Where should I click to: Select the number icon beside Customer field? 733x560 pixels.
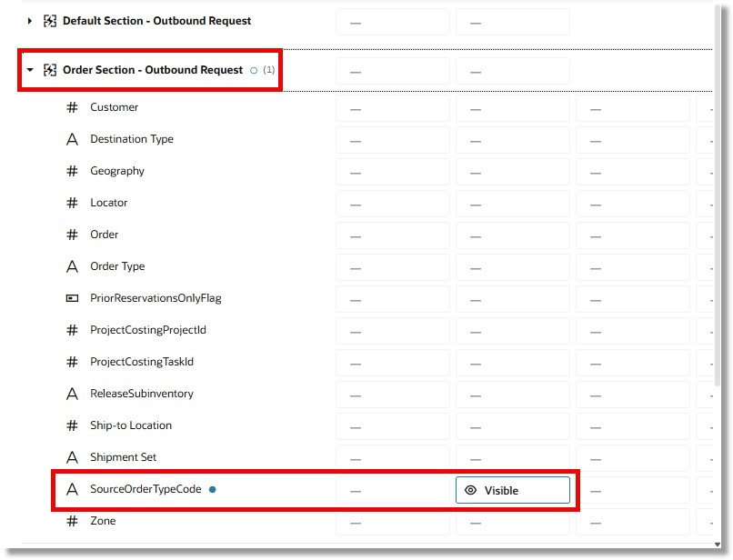coord(74,107)
